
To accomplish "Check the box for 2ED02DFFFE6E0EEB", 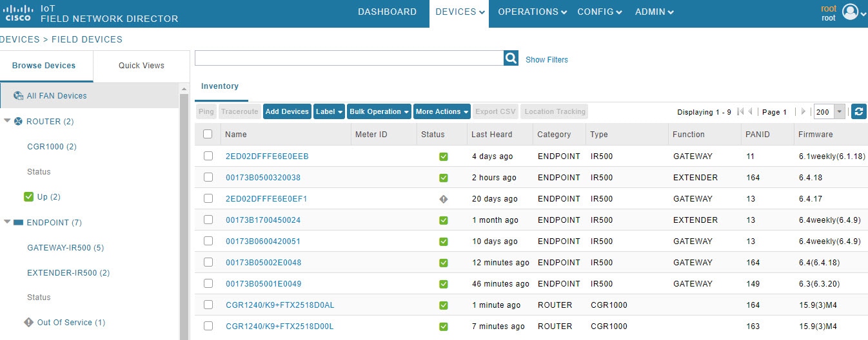I will point(208,156).
